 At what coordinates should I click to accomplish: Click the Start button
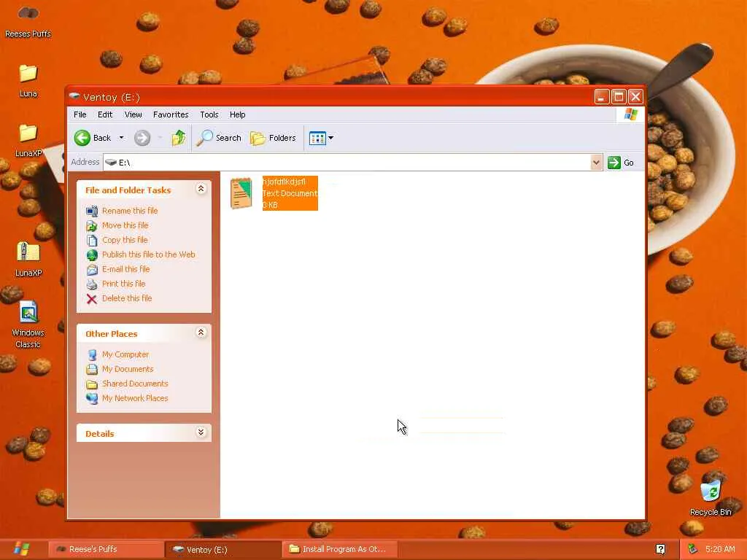22,549
